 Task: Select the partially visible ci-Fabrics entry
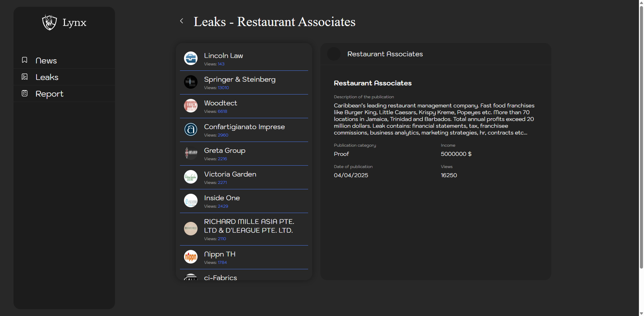pos(221,277)
